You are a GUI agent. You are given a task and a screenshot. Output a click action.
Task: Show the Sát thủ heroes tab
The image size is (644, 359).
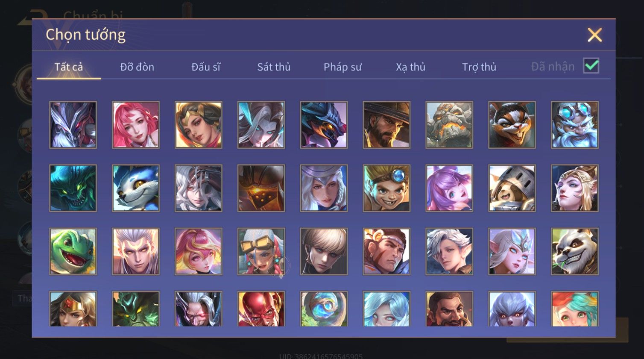click(274, 67)
